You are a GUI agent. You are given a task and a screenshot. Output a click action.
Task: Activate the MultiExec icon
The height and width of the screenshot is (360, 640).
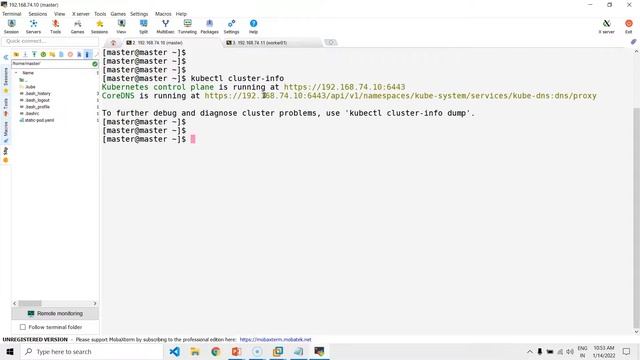coord(165,27)
